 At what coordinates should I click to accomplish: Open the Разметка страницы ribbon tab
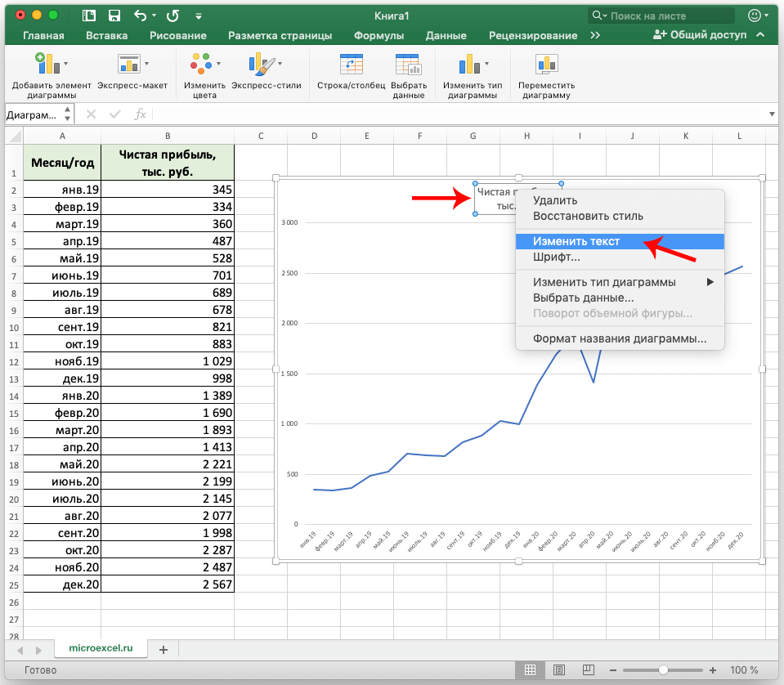[x=280, y=35]
